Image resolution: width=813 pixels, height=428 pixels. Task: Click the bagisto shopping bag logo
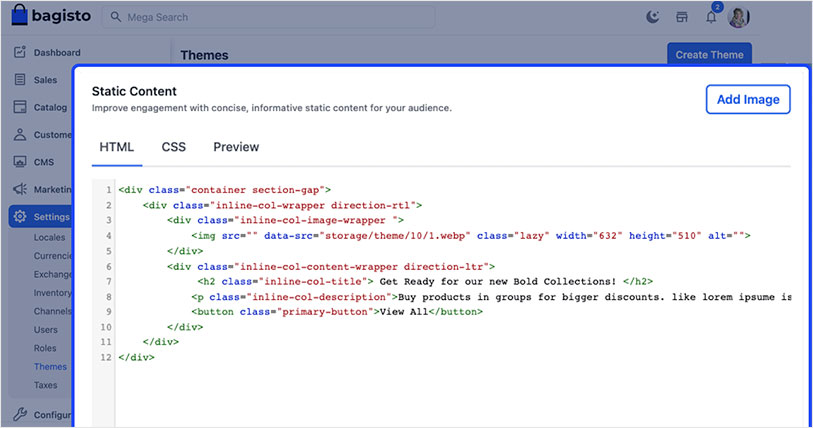tap(21, 17)
